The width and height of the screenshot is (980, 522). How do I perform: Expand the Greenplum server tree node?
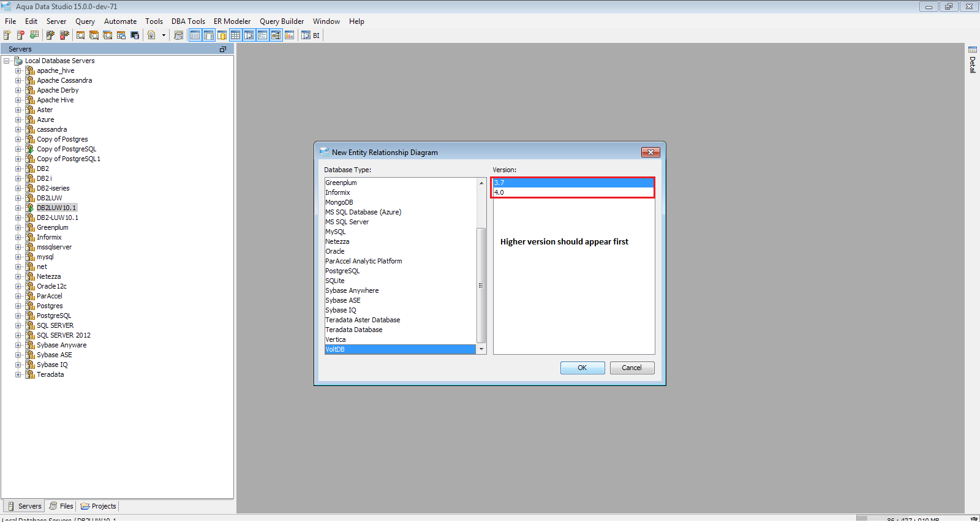(x=18, y=227)
